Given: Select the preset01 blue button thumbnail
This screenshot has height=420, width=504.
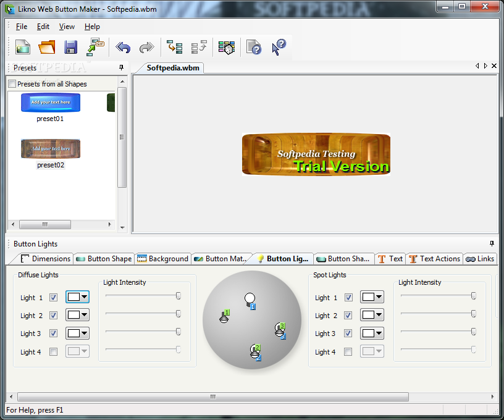Looking at the screenshot, I should pyautogui.click(x=51, y=103).
